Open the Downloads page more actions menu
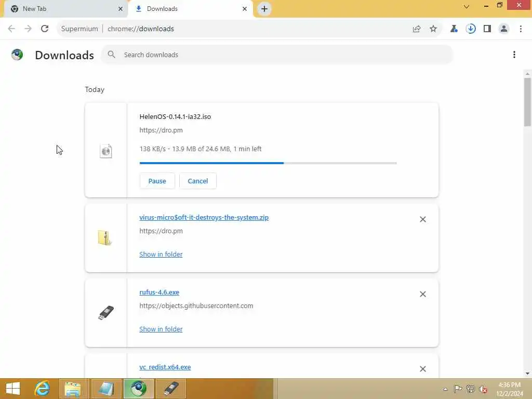This screenshot has width=532, height=399. tap(514, 55)
